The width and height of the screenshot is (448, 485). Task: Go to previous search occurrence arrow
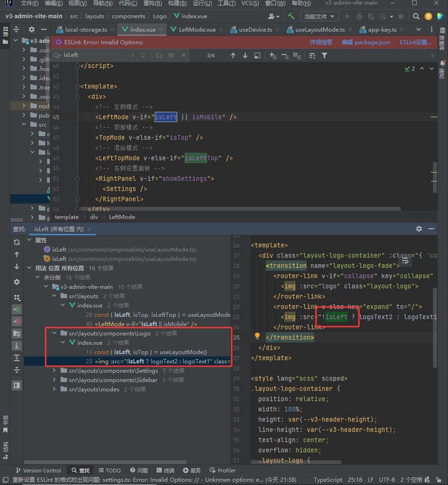pos(233,55)
